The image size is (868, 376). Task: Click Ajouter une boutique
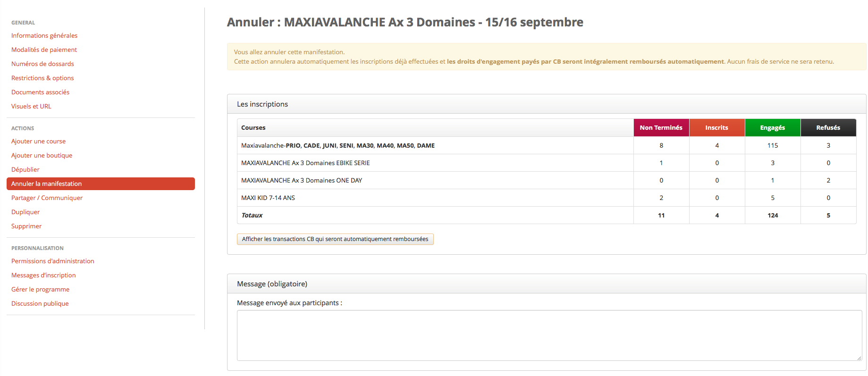[42, 155]
